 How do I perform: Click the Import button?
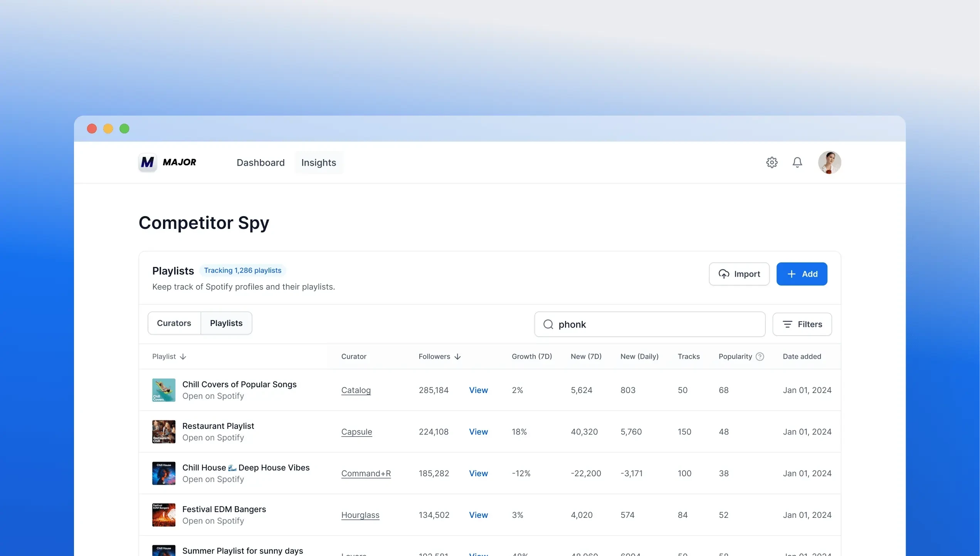[x=739, y=274]
